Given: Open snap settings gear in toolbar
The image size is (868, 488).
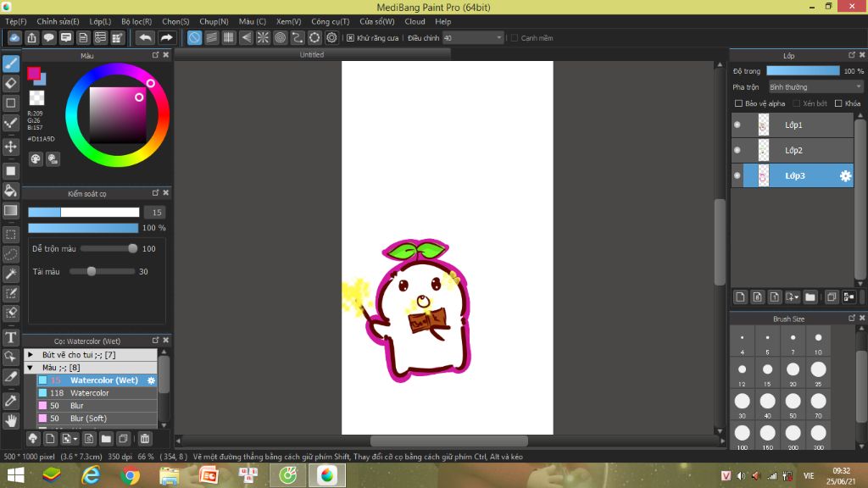Looking at the screenshot, I should (331, 37).
